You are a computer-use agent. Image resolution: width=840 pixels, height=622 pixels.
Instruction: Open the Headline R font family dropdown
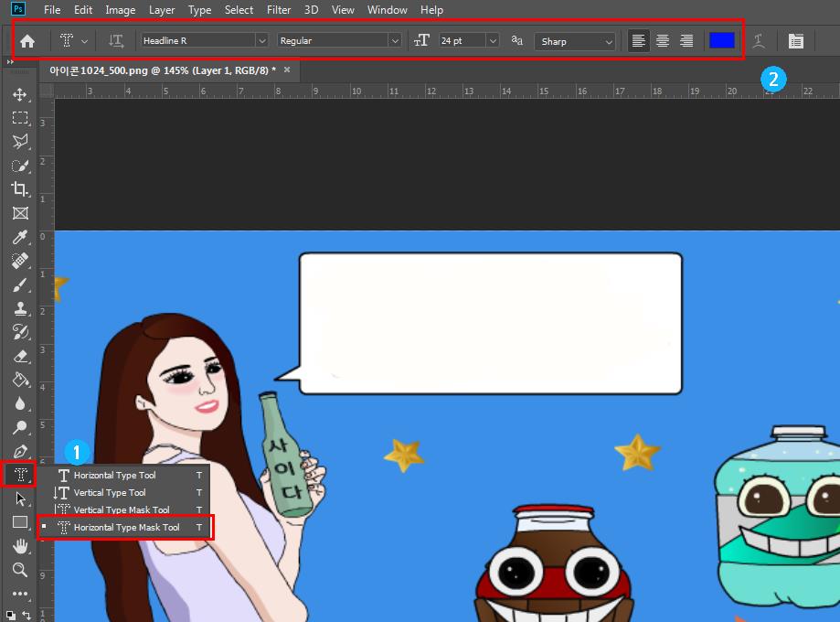[x=261, y=41]
